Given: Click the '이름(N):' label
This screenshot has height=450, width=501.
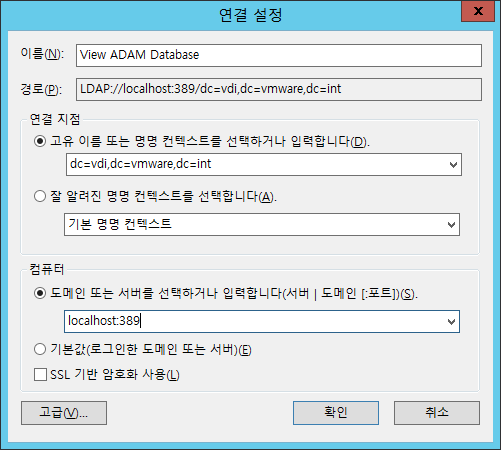Looking at the screenshot, I should [x=42, y=53].
